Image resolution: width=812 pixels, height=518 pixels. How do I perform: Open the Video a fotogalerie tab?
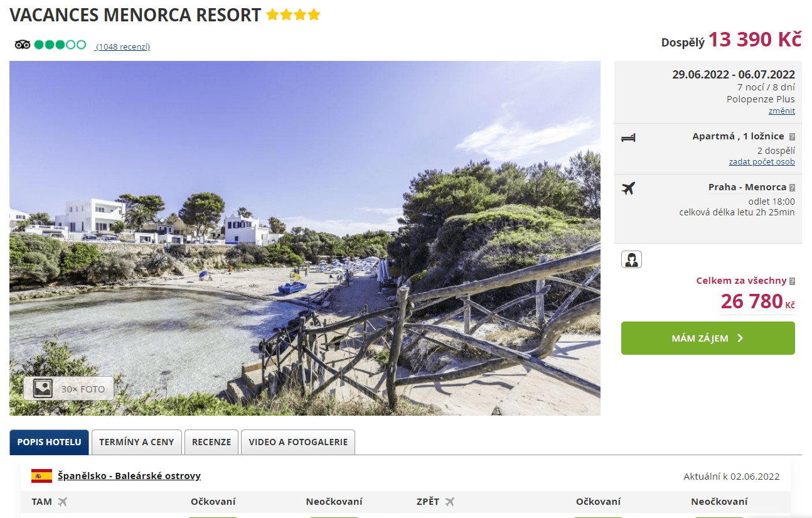point(298,442)
